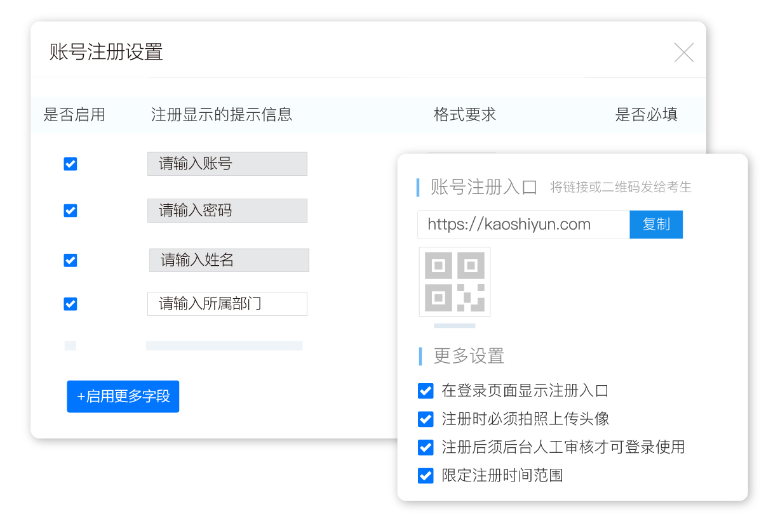Click the 更多设置 section heading
This screenshot has height=526, width=782.
point(469,356)
